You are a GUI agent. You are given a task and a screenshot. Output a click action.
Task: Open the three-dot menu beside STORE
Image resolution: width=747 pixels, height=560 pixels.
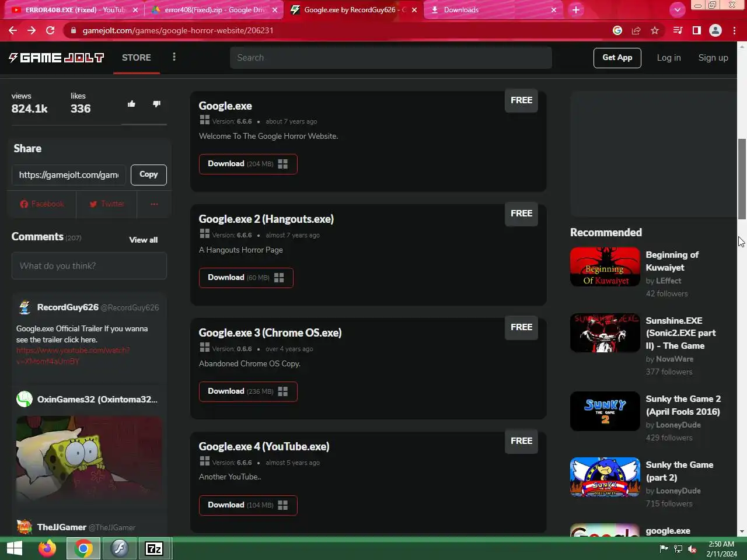point(174,57)
